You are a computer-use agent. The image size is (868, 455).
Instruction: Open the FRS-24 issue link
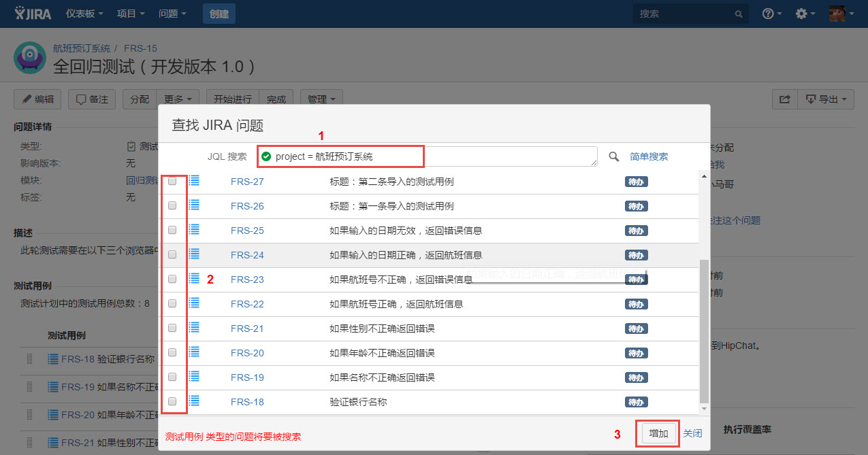click(247, 255)
